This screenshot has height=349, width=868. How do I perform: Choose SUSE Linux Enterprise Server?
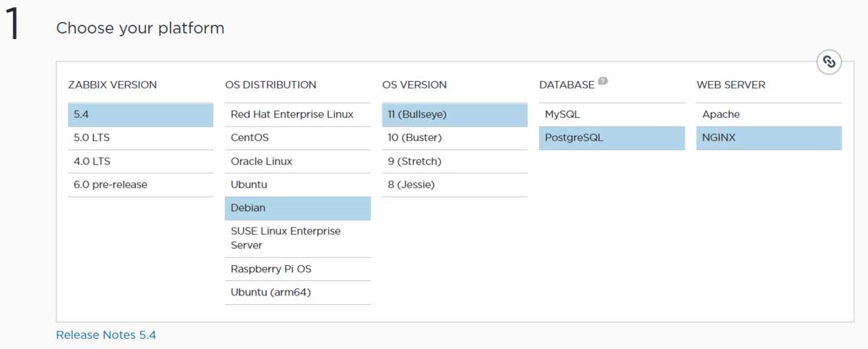point(297,238)
